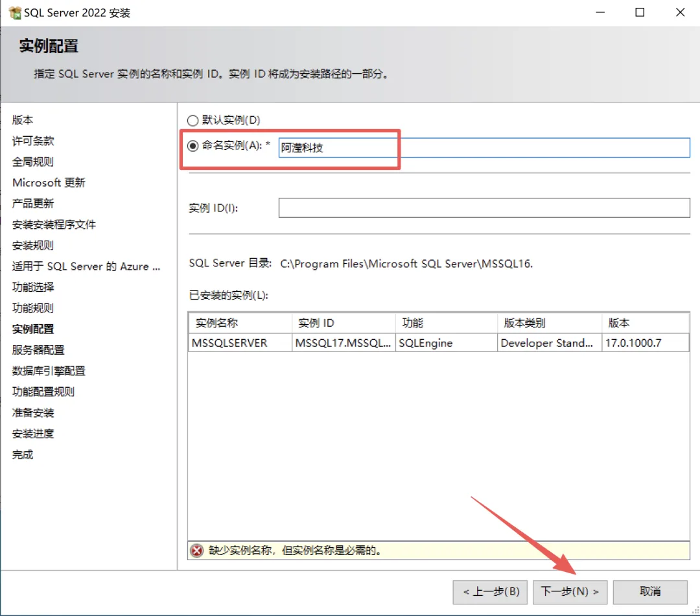The height and width of the screenshot is (616, 700).
Task: Click the 实例 ID input field
Action: (x=484, y=208)
